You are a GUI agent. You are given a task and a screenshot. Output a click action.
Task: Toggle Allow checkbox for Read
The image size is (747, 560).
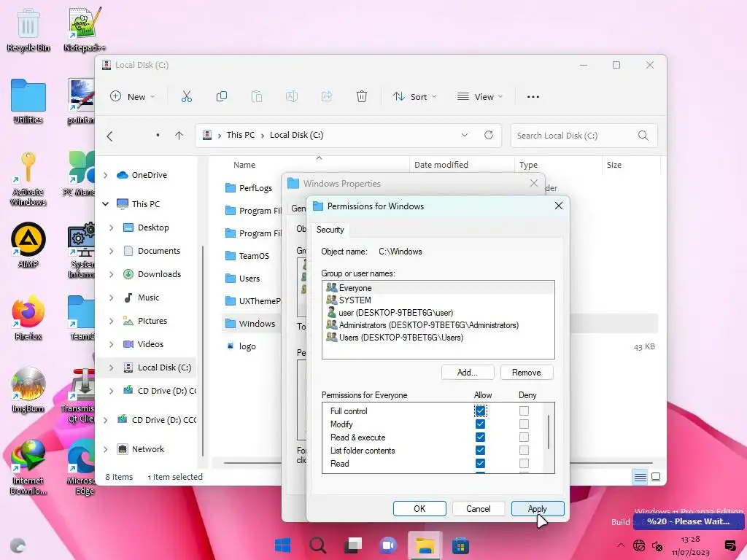click(x=480, y=463)
